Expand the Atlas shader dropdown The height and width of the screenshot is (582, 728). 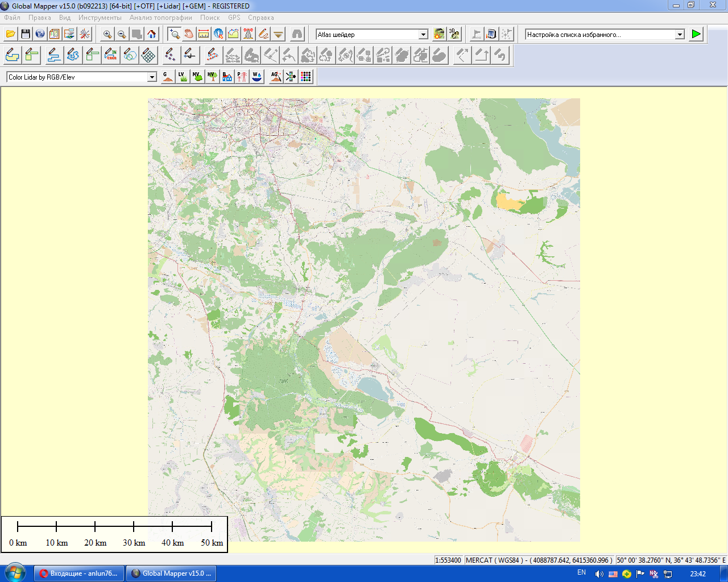coord(423,35)
